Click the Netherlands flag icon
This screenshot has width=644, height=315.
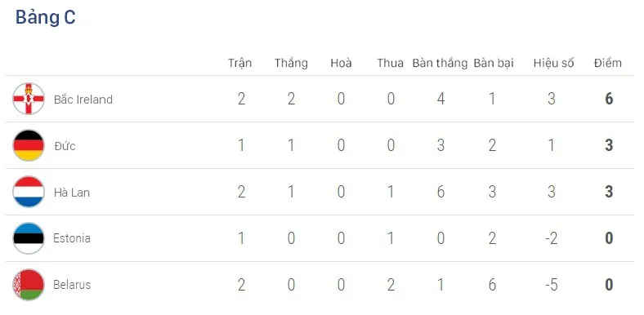pos(29,192)
